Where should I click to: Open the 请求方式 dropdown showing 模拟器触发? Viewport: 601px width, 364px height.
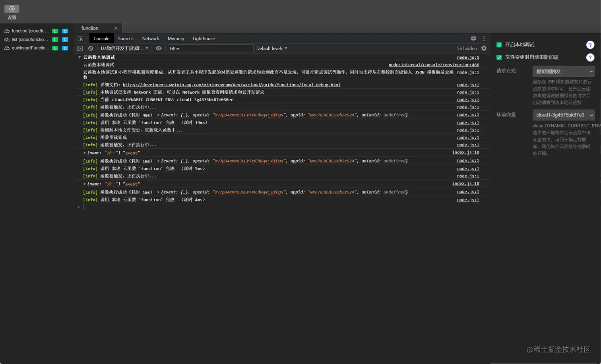[x=564, y=72]
